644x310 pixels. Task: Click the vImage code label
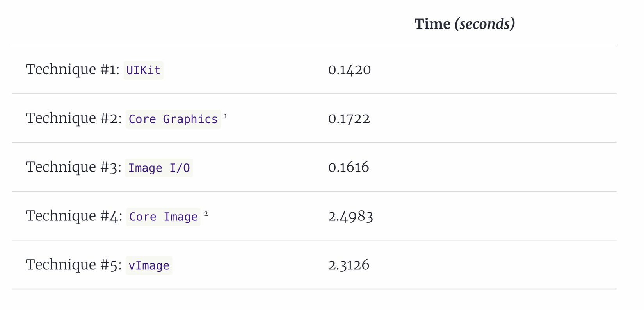(x=149, y=266)
